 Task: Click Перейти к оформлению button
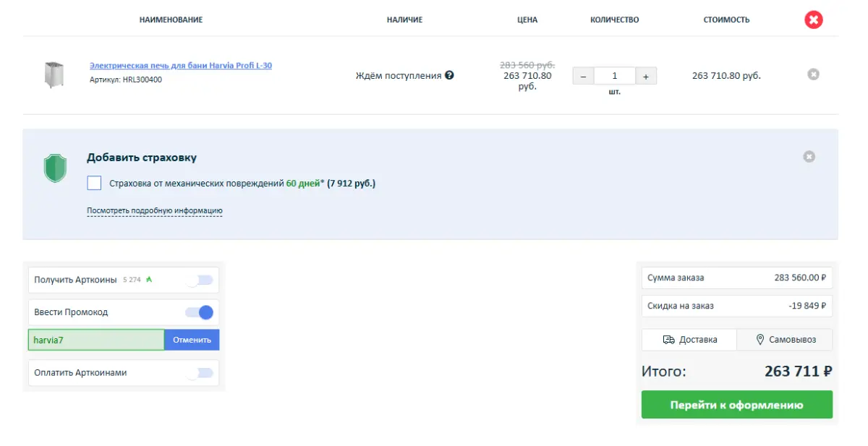click(x=737, y=405)
